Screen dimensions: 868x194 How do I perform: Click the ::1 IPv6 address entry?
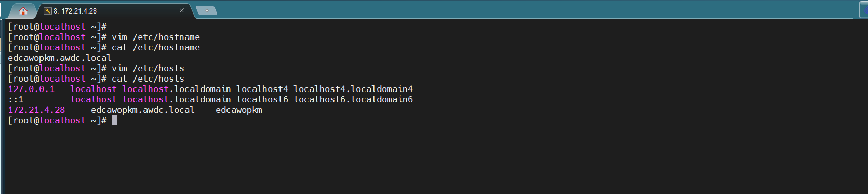[x=16, y=99]
